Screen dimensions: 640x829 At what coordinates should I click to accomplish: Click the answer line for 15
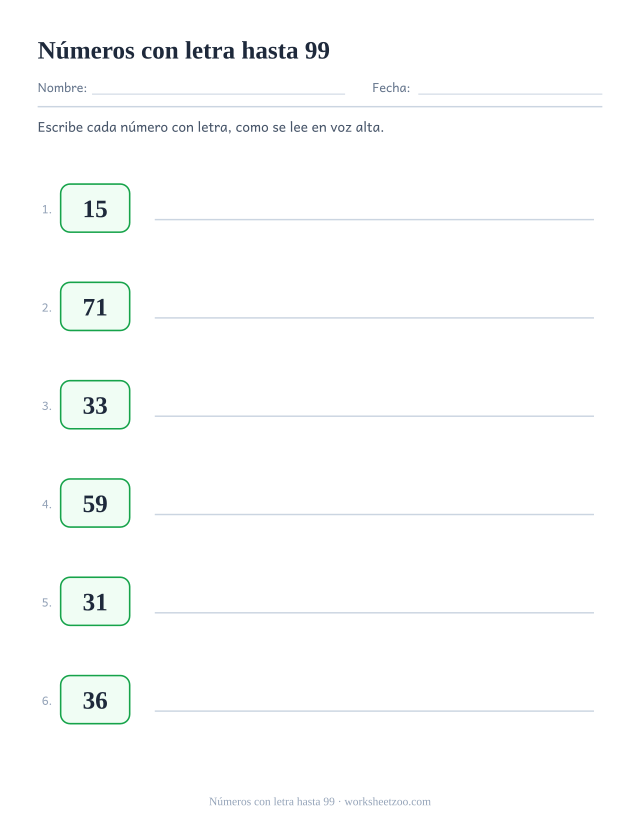pos(374,219)
